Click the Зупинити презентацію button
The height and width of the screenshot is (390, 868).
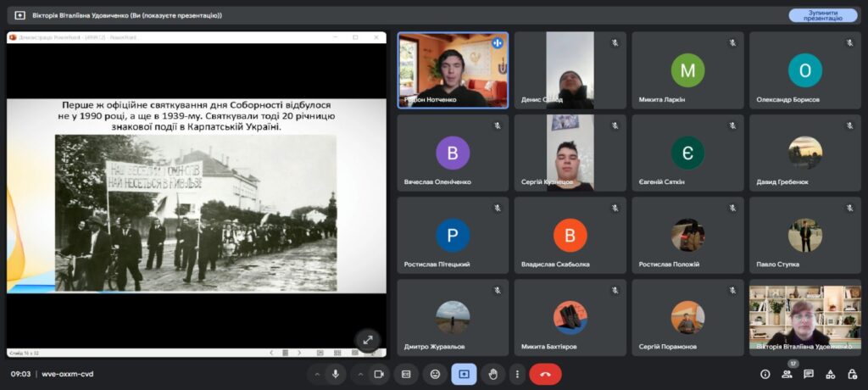822,15
